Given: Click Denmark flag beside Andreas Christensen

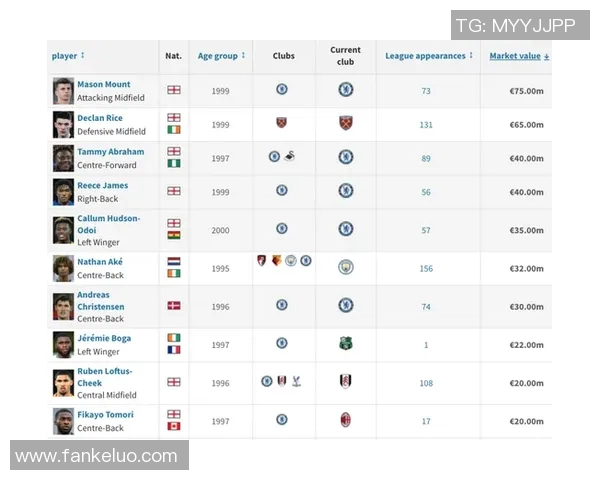Looking at the screenshot, I should pos(174,305).
